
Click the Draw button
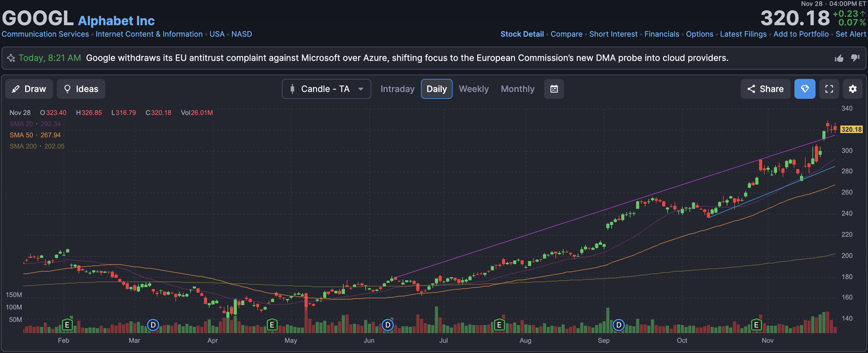29,89
